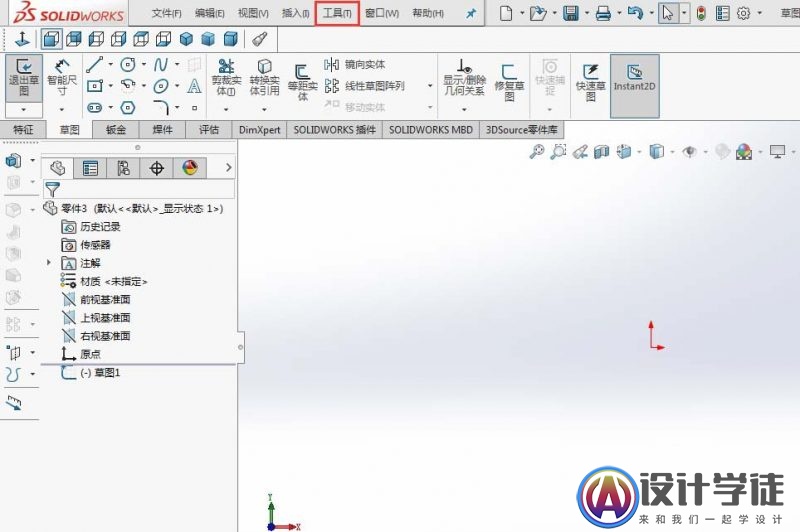
Task: Click Trim Entities (剪裁实体)
Action: 226,78
